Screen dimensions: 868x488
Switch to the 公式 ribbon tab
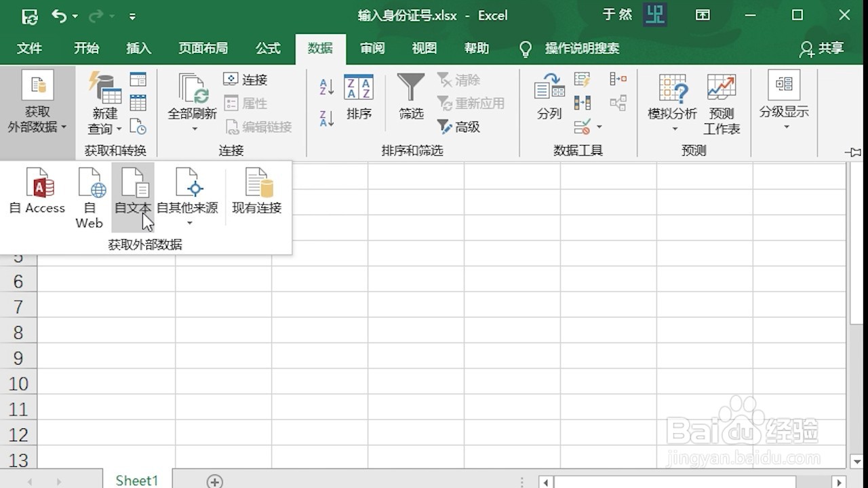pos(268,48)
